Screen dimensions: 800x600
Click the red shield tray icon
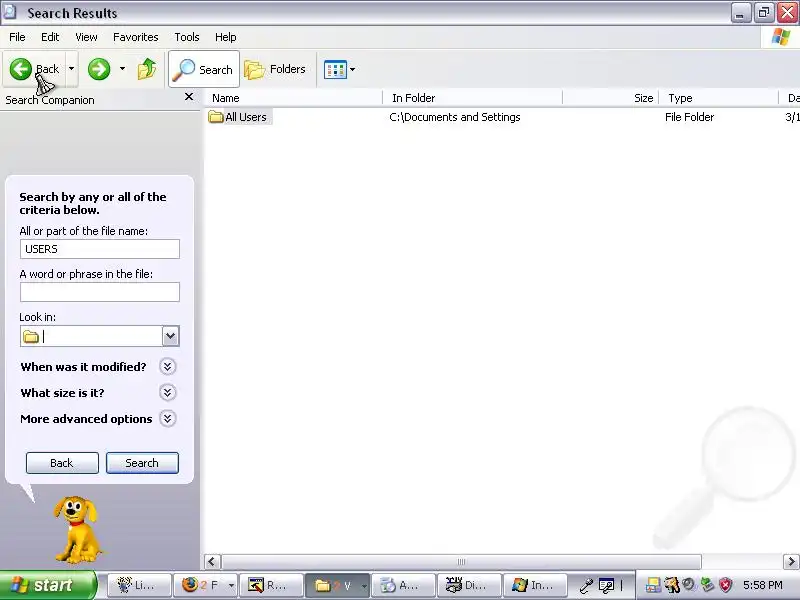click(725, 585)
